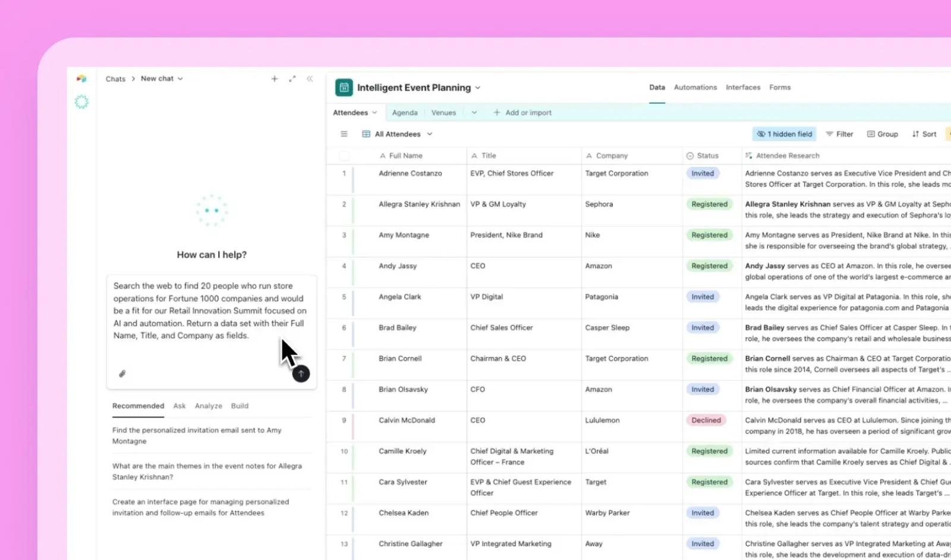Image resolution: width=951 pixels, height=560 pixels.
Task: Switch to Agenda table tab
Action: pyautogui.click(x=405, y=112)
